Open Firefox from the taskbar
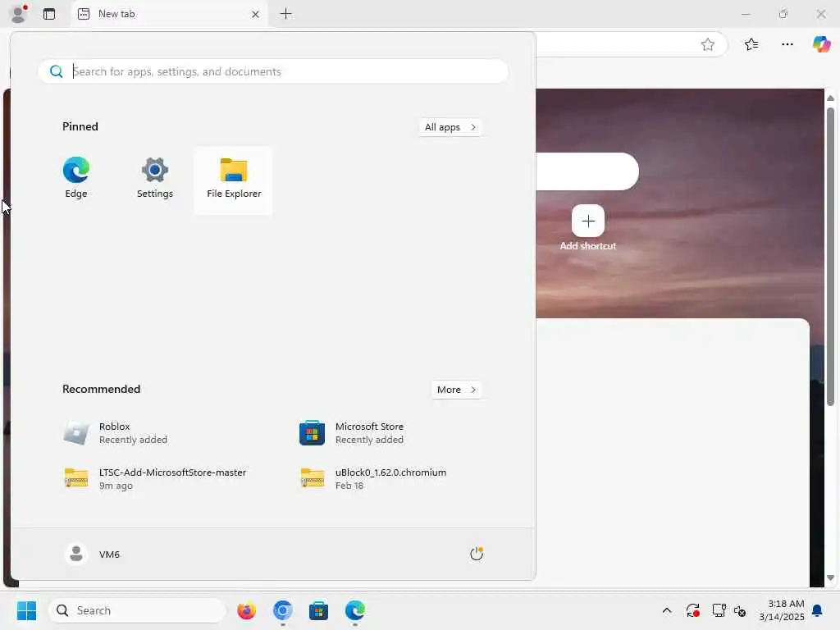The width and height of the screenshot is (840, 630). pyautogui.click(x=246, y=610)
